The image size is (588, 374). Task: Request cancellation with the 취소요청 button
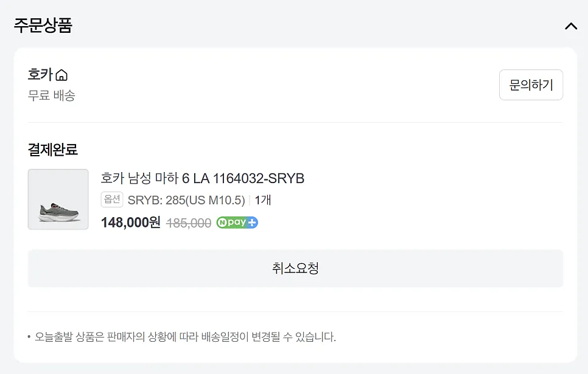point(295,268)
